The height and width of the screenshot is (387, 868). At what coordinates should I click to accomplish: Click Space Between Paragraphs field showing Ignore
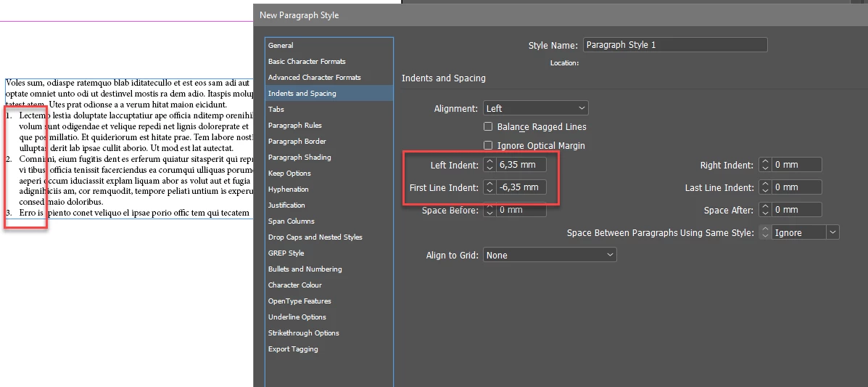tap(799, 232)
